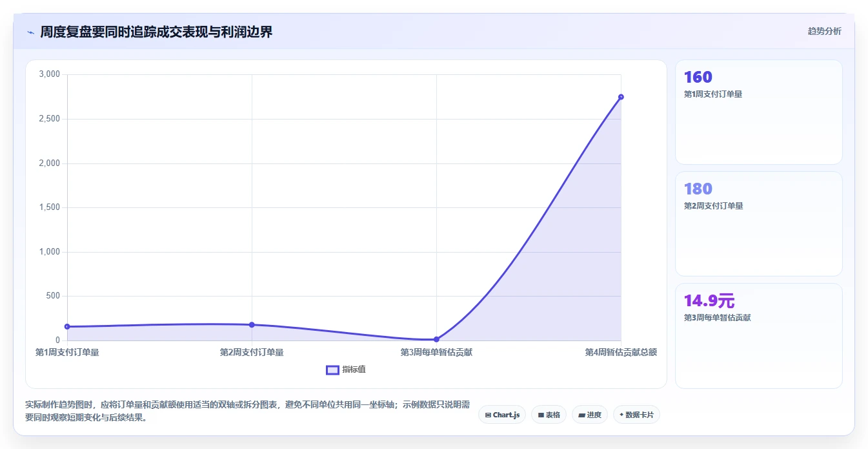
Task: Click the 趋势分析 label in header
Action: tap(824, 31)
